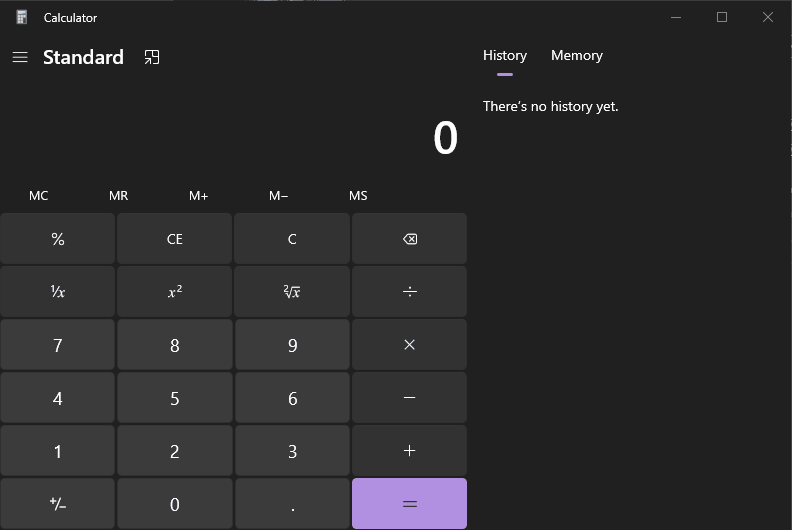Viewport: 792px width, 530px height.
Task: Click the Standard mode heading
Action: 83,57
